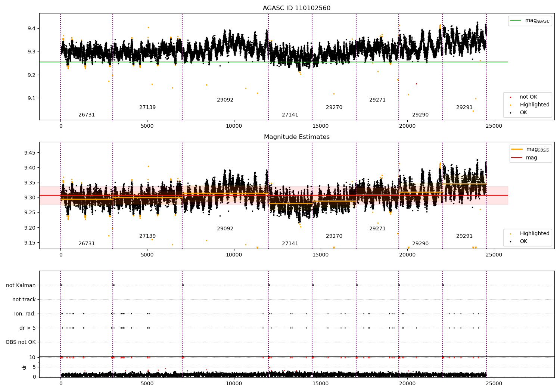Click 29092 label in Magnitude Estimates plot
This screenshot has width=560, height=392.
tap(225, 229)
